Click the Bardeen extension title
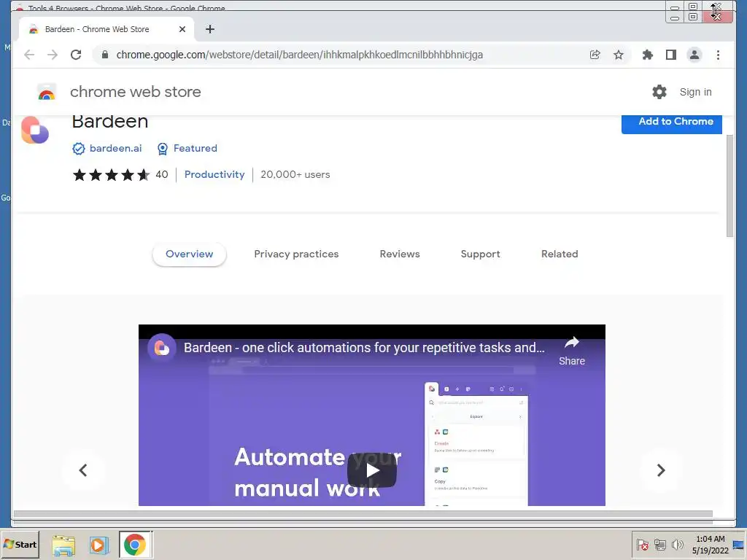This screenshot has width=747, height=560. (110, 122)
